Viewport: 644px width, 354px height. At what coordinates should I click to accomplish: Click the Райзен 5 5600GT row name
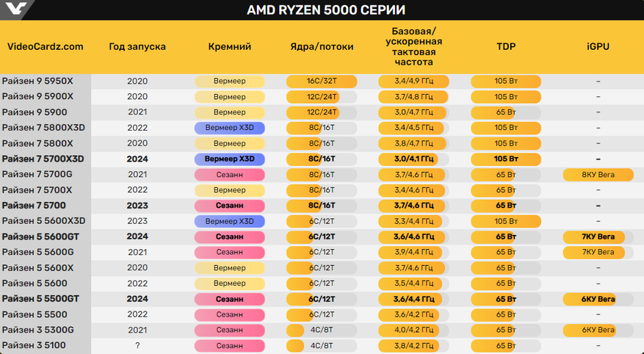click(40, 236)
